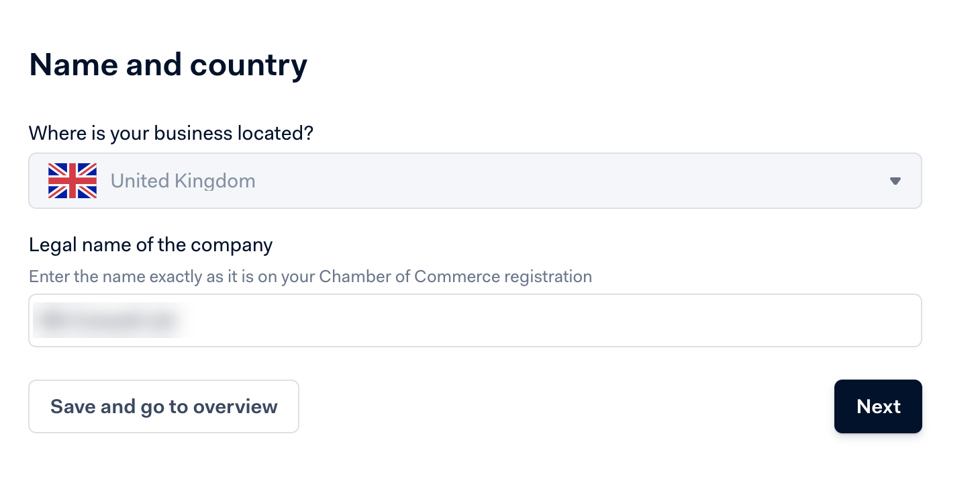The image size is (980, 481).
Task: Select the 'United Kingdom' country text
Action: (183, 181)
